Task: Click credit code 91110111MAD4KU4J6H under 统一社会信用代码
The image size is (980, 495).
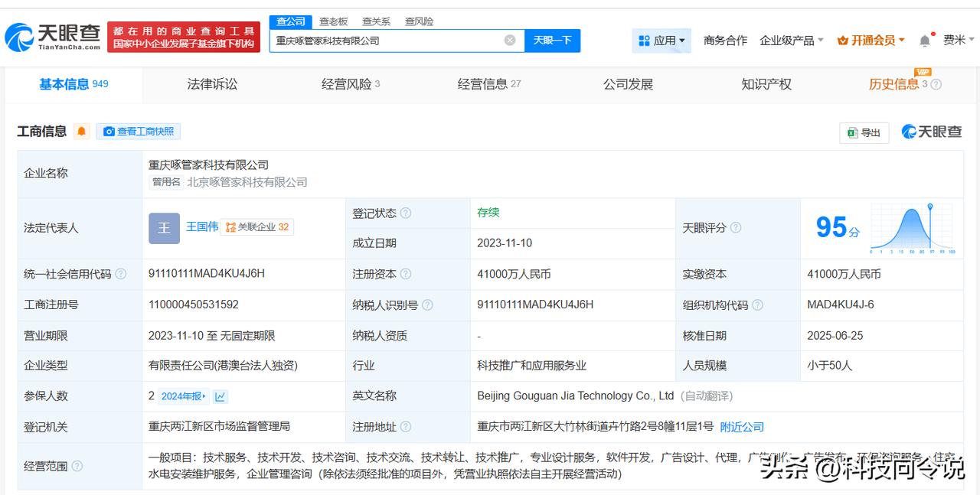Action: (207, 273)
